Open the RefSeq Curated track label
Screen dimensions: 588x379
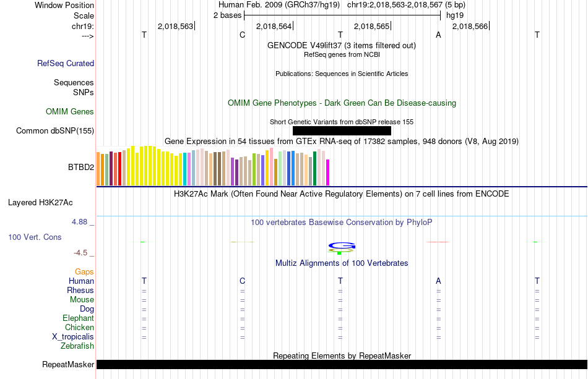coord(66,63)
